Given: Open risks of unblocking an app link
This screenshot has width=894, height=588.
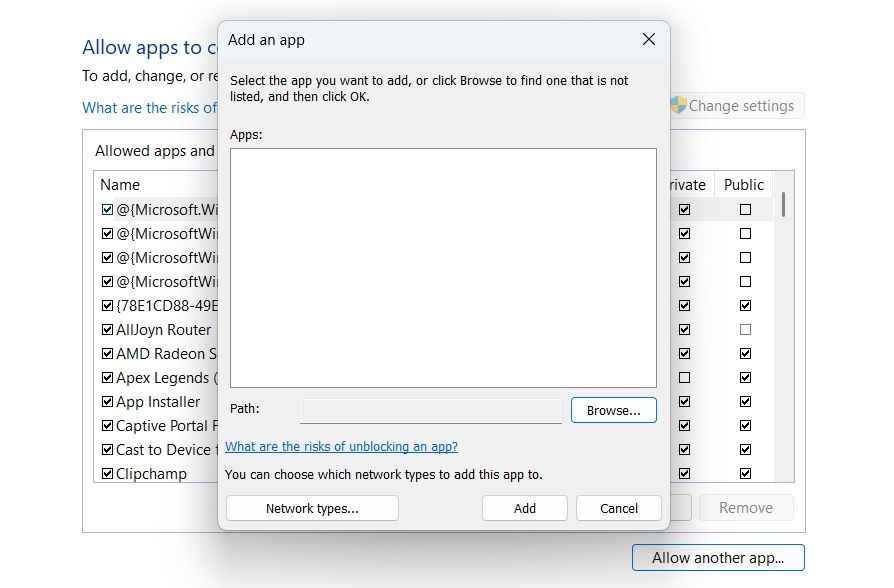Looking at the screenshot, I should click(342, 447).
